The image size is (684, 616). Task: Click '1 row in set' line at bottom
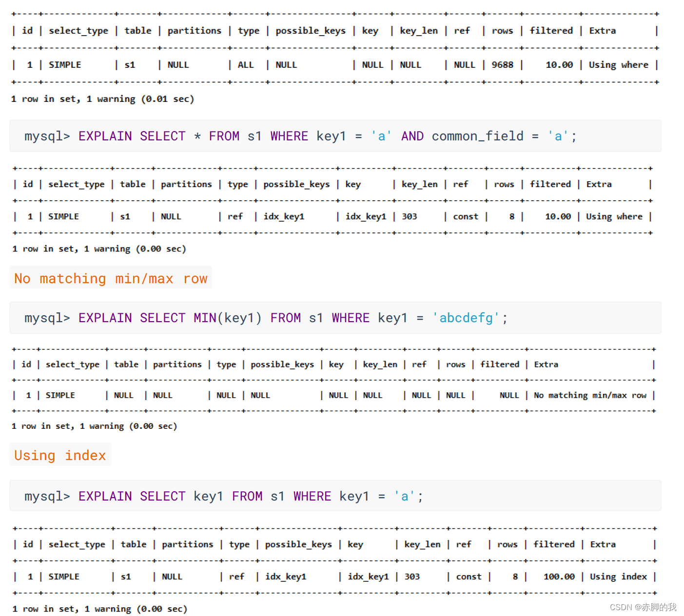tap(100, 609)
